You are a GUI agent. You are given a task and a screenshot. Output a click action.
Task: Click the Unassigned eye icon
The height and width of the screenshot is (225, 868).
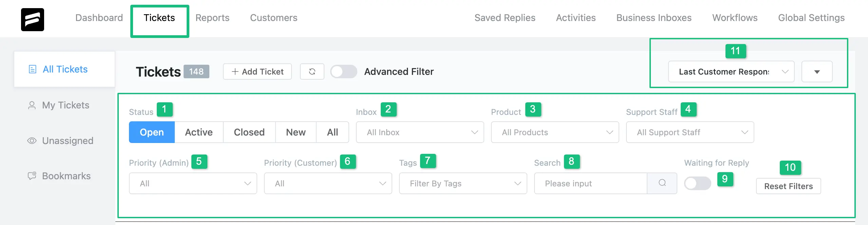[x=32, y=141]
